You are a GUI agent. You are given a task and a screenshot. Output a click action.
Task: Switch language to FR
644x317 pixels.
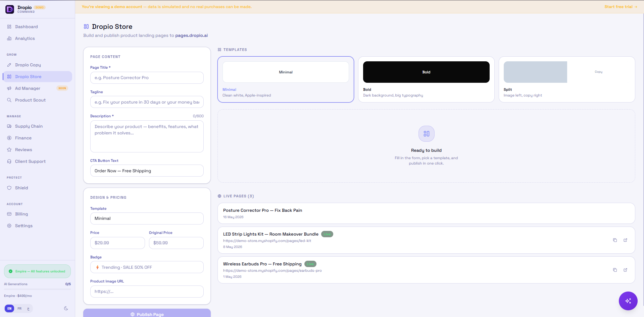click(19, 309)
